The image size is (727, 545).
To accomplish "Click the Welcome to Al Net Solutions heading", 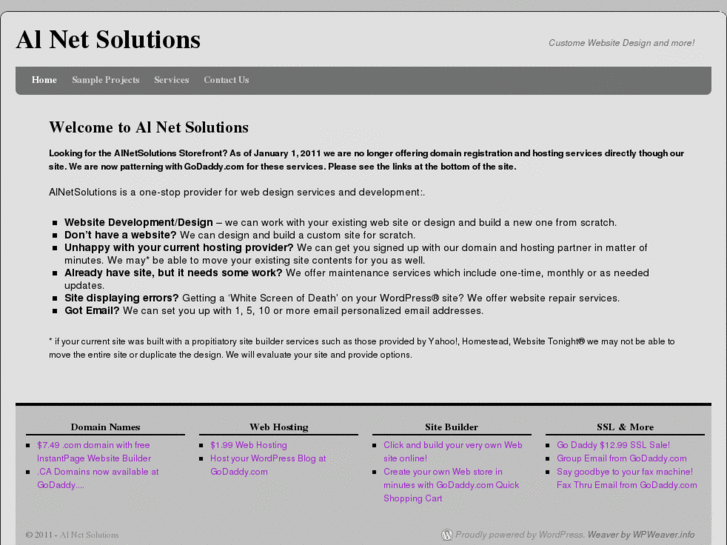I will pos(149,127).
